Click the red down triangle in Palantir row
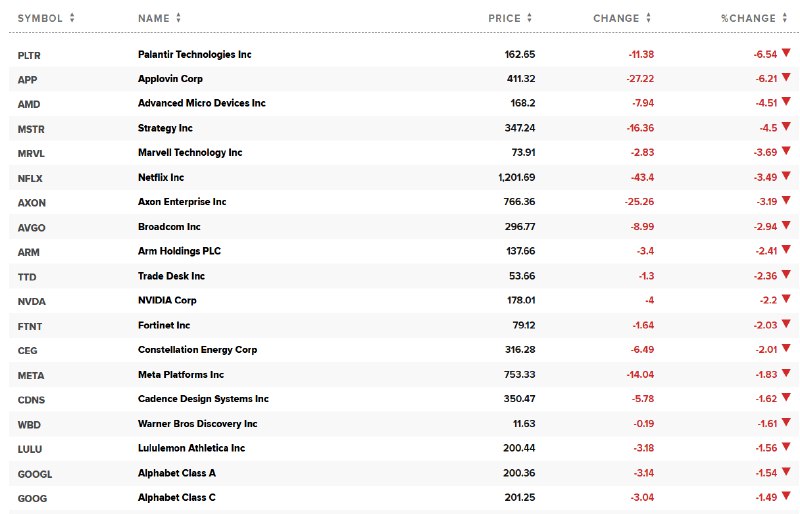Viewport: 800px width, 514px height. 786,52
